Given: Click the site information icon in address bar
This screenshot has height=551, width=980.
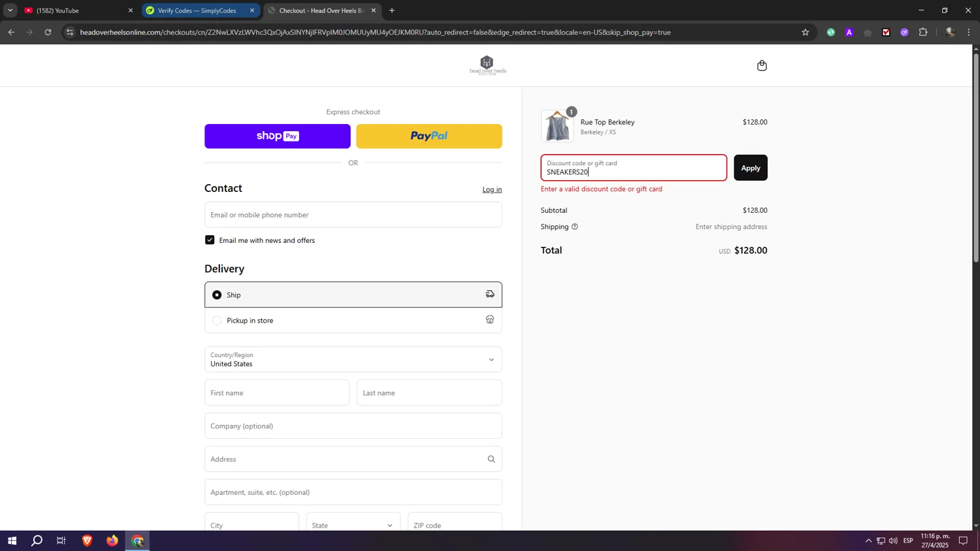Looking at the screenshot, I should coord(70,32).
